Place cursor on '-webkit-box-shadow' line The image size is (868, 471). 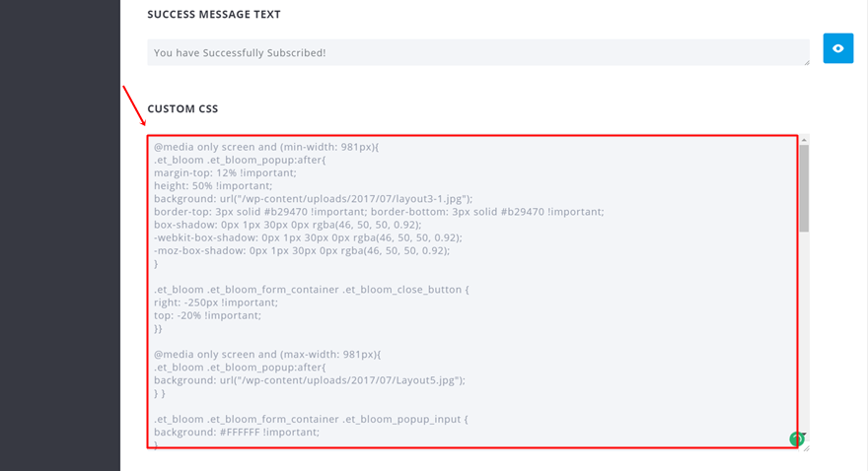(307, 237)
